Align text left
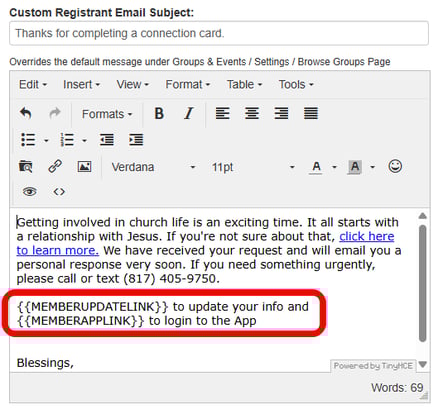Screen dimensions: 443x414 (223, 113)
